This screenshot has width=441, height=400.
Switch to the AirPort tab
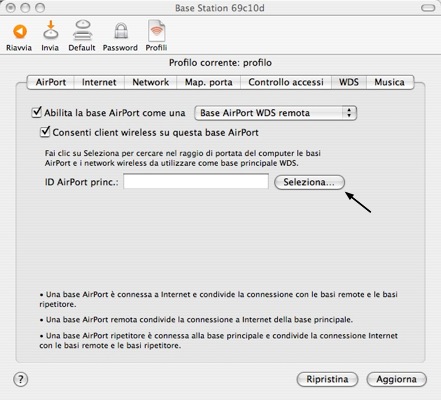pos(51,82)
